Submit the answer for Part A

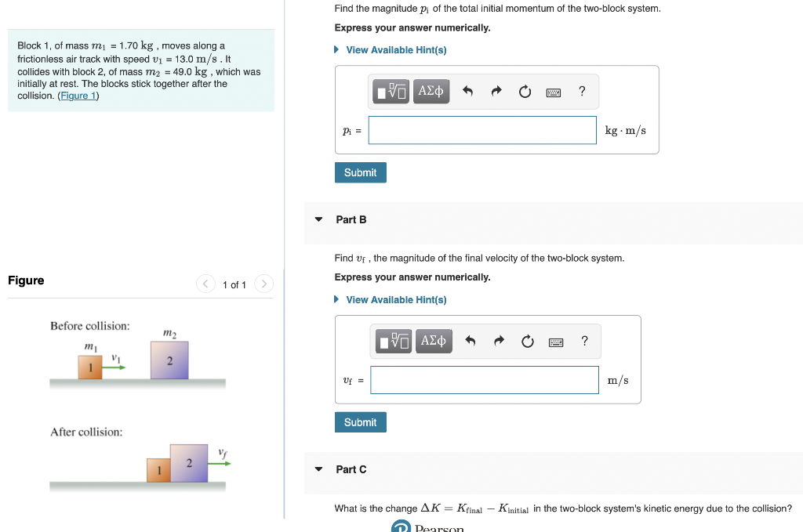click(x=360, y=172)
